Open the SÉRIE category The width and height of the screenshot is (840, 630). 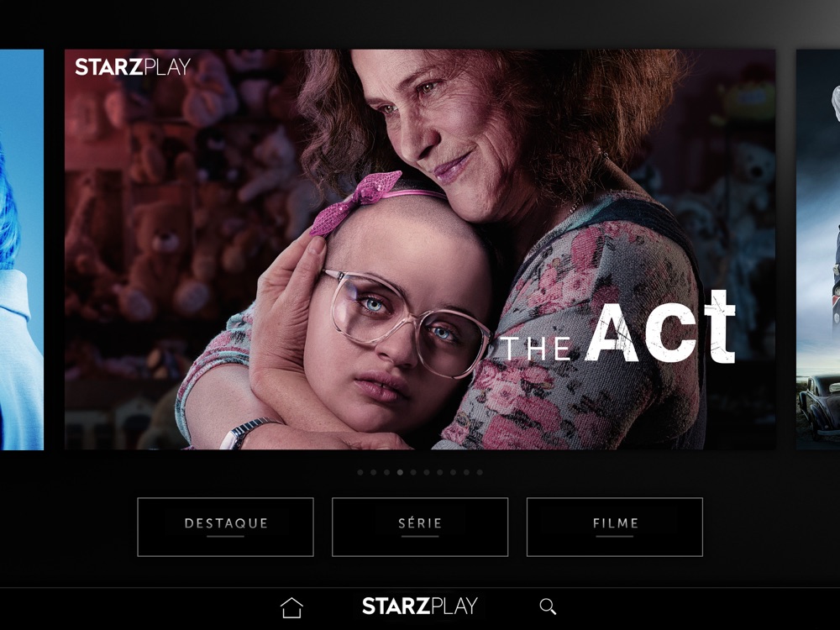pyautogui.click(x=420, y=528)
